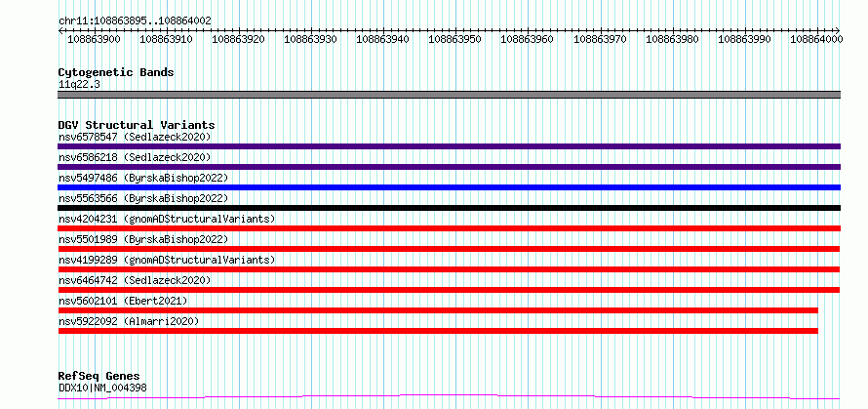Click ruler position 108864000

tap(816, 39)
